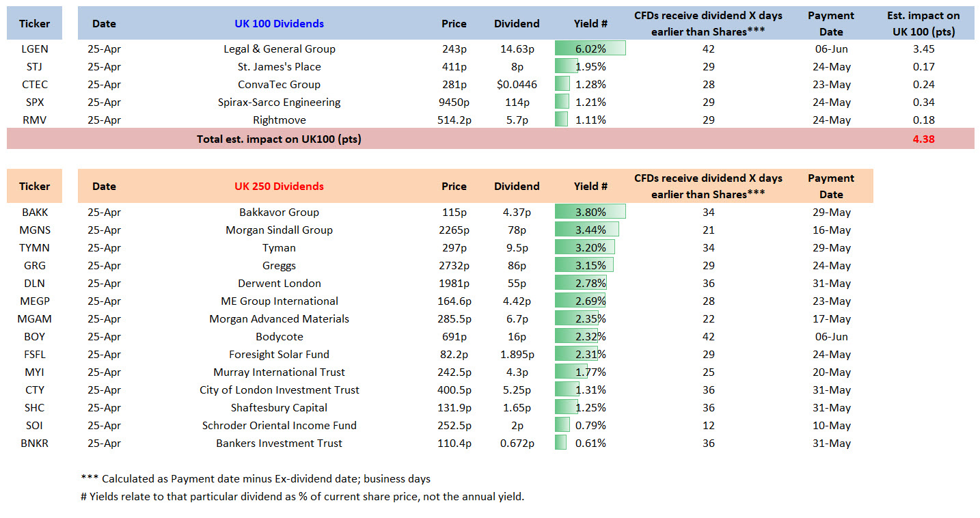Select ticker cell BNKR
The width and height of the screenshot is (980, 518).
[x=34, y=443]
